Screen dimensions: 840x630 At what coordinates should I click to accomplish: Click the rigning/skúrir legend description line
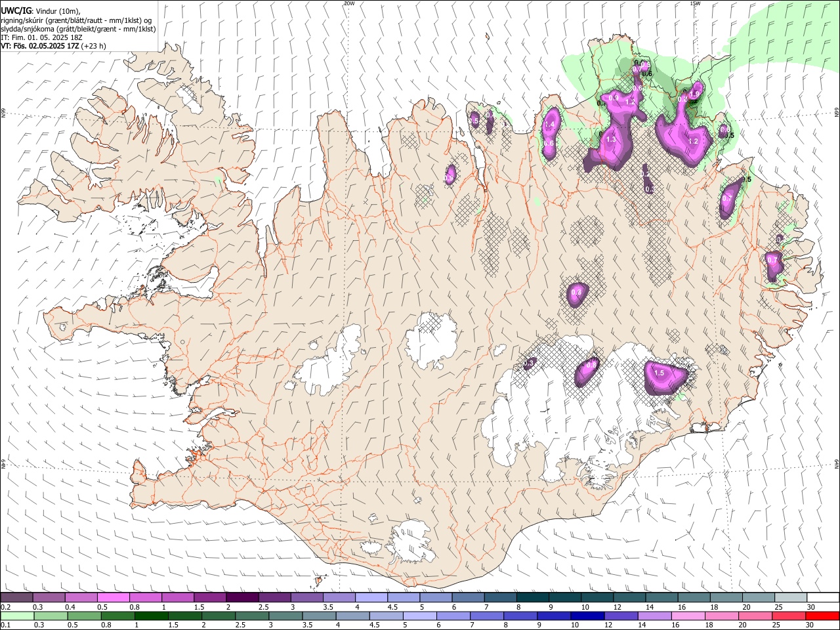[76, 20]
